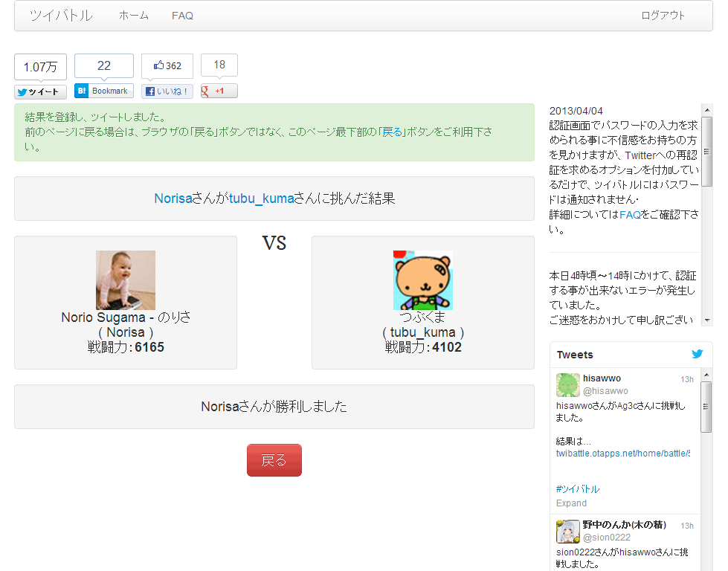The image size is (728, 571).
Task: Click the red 戻る button
Action: tap(274, 460)
